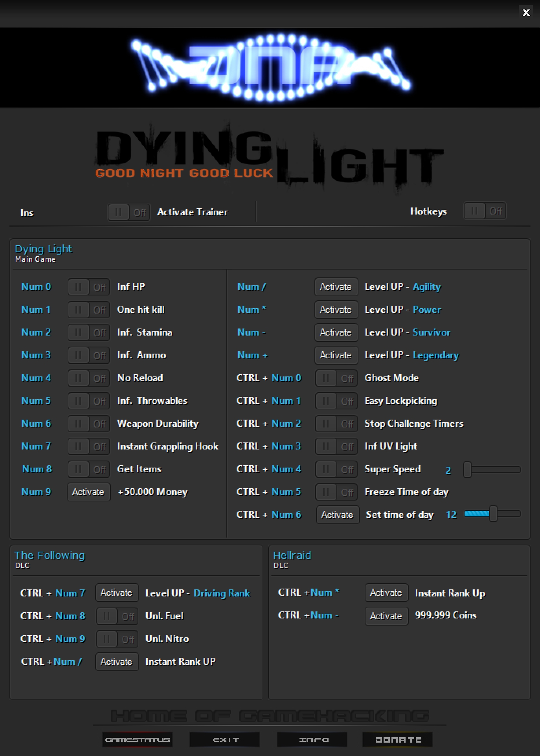Enable Inf. Throwables toggle
Viewport: 540px width, 756px height.
(89, 401)
